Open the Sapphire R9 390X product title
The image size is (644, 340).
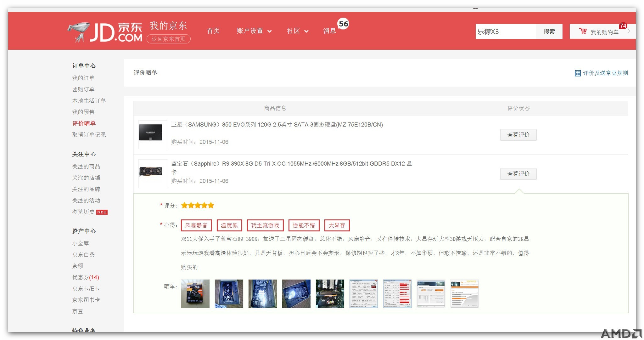(291, 167)
